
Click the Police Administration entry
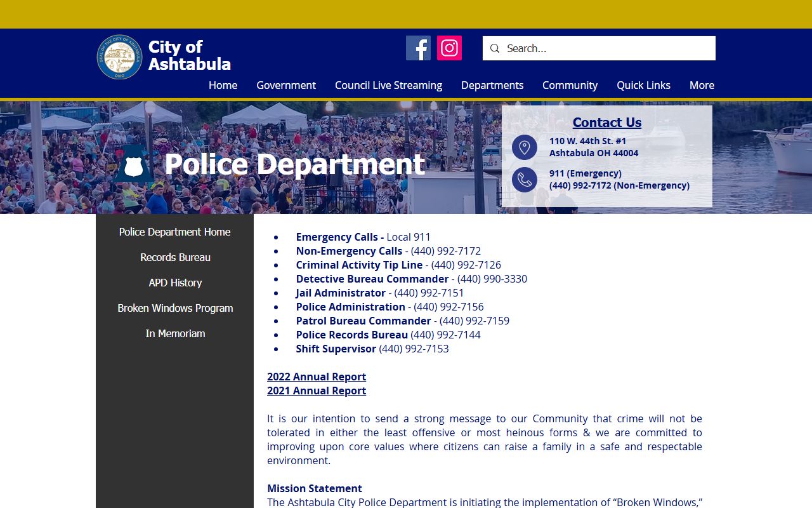pyautogui.click(x=390, y=307)
